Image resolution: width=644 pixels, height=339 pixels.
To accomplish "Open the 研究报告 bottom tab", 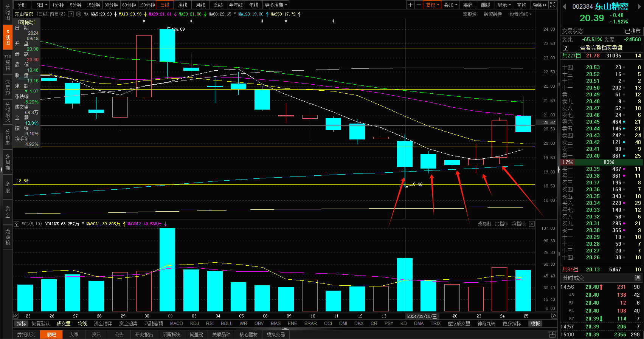I will (x=144, y=334).
